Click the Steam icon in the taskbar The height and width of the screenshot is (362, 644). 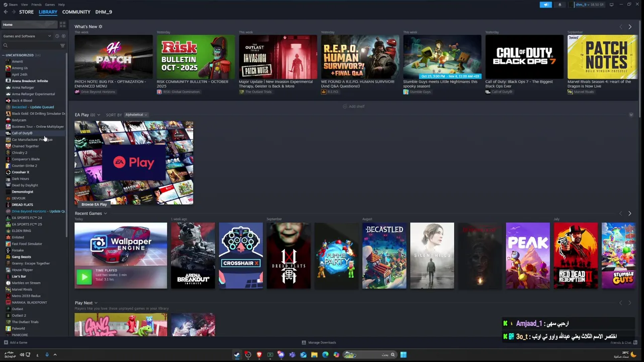point(237,354)
